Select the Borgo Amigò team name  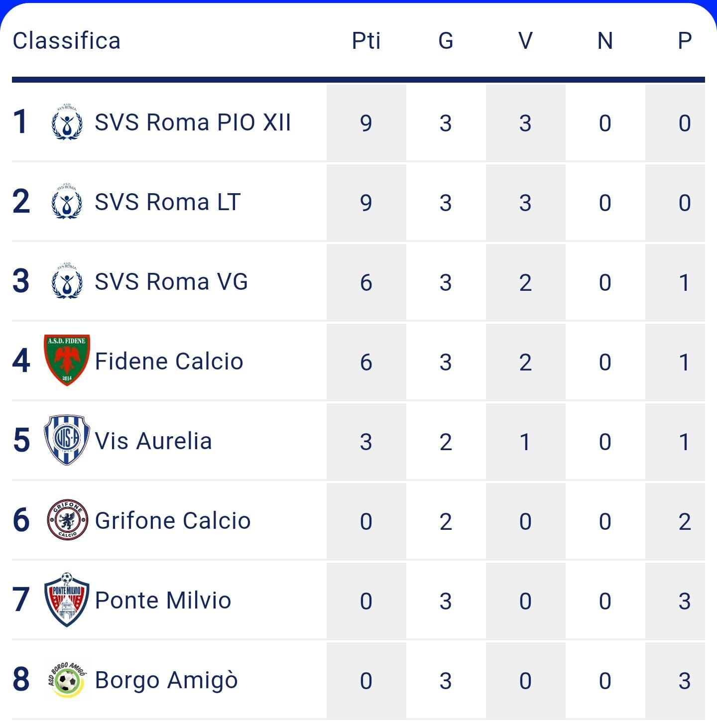[x=166, y=681]
